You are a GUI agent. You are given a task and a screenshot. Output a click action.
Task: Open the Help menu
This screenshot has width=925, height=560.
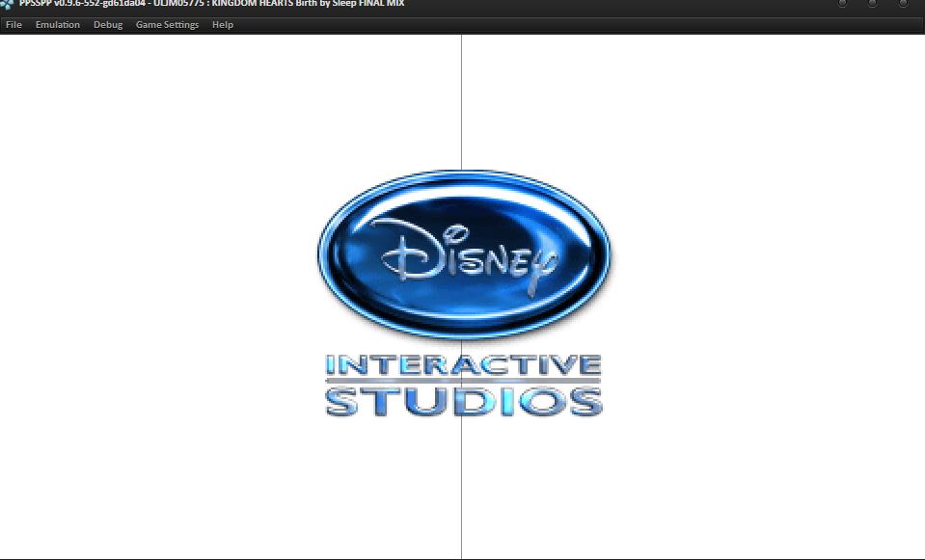click(x=223, y=25)
